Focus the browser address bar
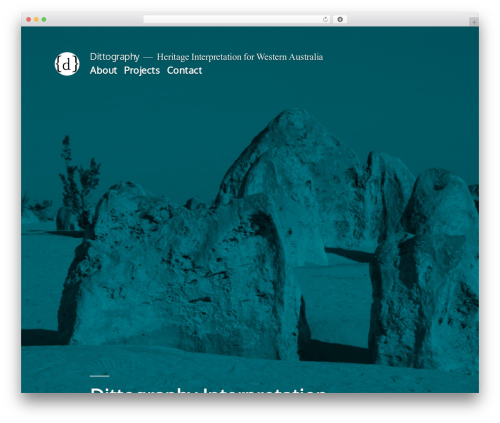The image size is (500, 423). click(237, 19)
